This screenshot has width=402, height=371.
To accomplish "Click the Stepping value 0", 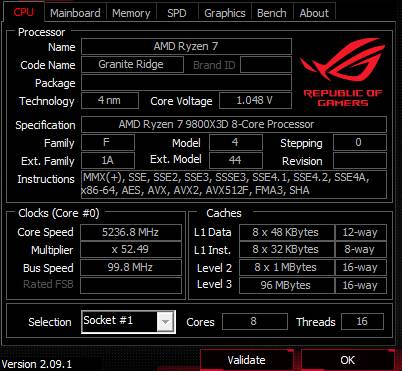I will pos(360,143).
